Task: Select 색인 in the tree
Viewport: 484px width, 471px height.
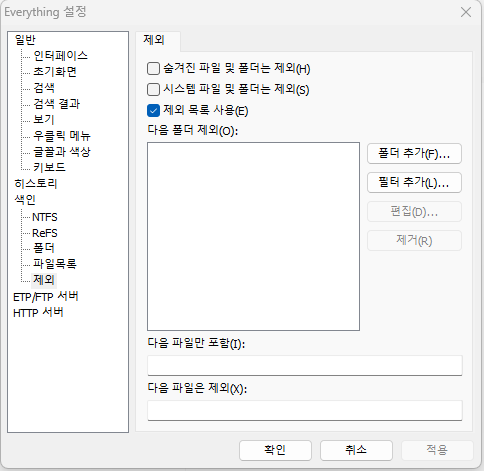Action: tap(25, 199)
